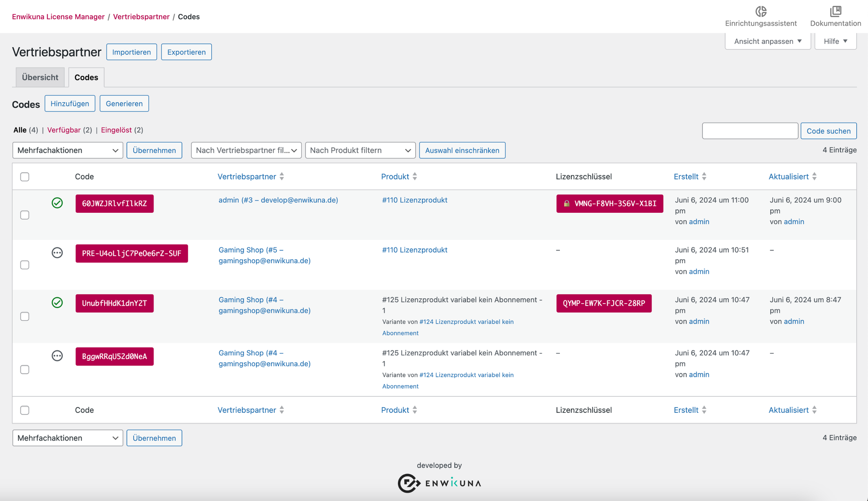Screen dimensions: 868x501
Task: Check the row for code 60JWZJRlvfIlkRZ
Action: pos(25,215)
